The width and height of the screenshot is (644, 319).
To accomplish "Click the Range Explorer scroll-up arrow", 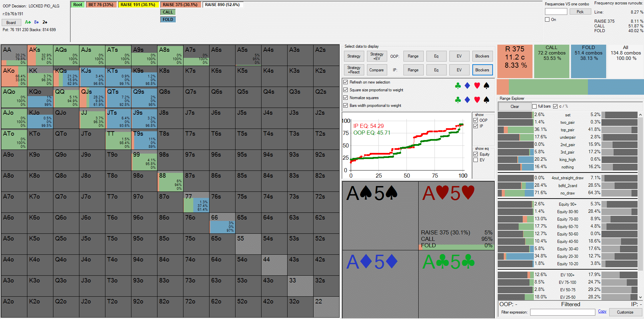I will pyautogui.click(x=640, y=115).
